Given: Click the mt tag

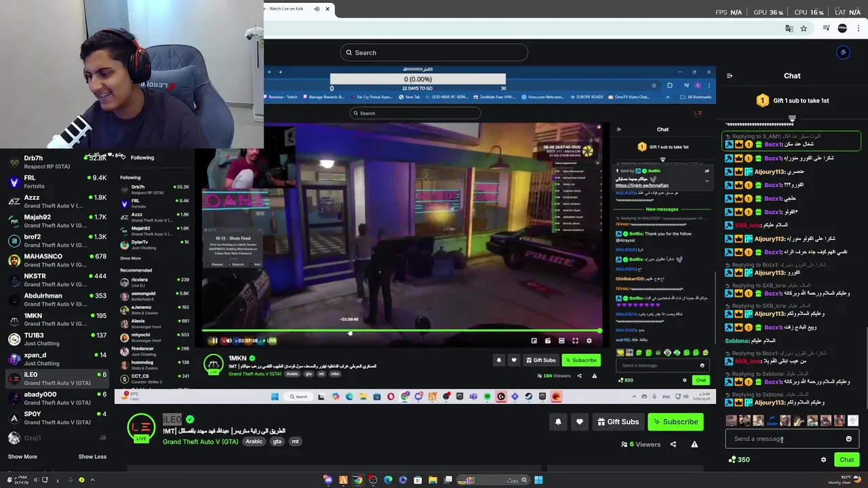Looking at the screenshot, I should [295, 441].
